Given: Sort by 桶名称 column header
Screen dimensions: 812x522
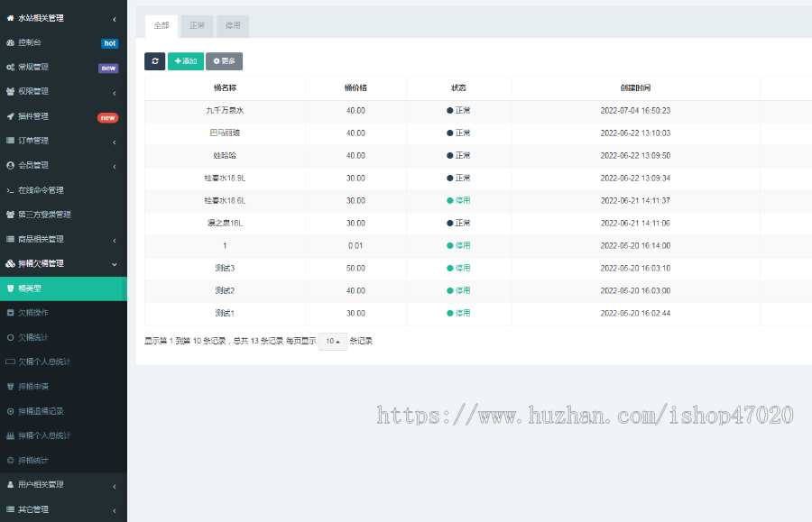Looking at the screenshot, I should tap(226, 88).
